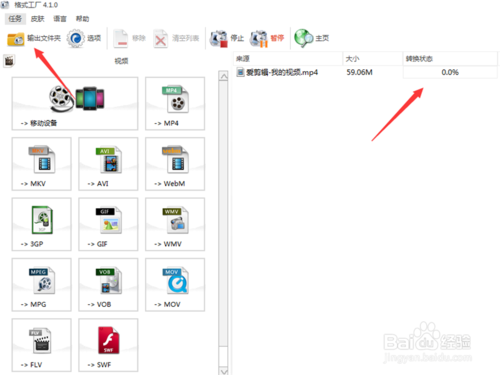Pause conversion with the 暂停 icon
This screenshot has height=375, width=500.
pos(259,39)
